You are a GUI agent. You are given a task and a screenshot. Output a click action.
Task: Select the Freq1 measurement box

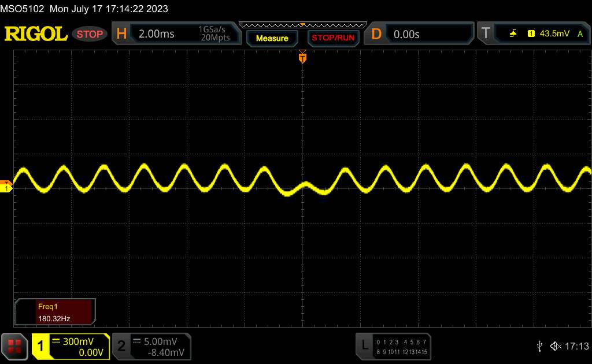point(55,312)
